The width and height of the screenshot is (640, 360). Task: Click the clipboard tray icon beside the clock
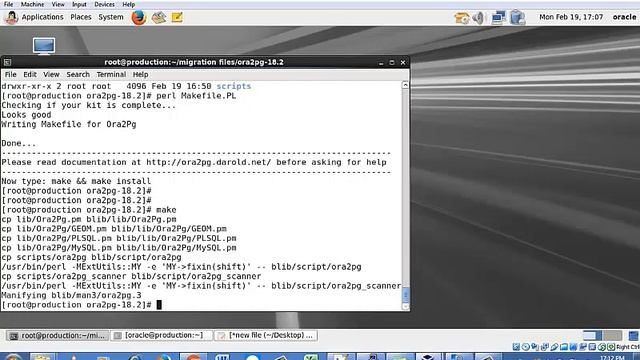(517, 18)
